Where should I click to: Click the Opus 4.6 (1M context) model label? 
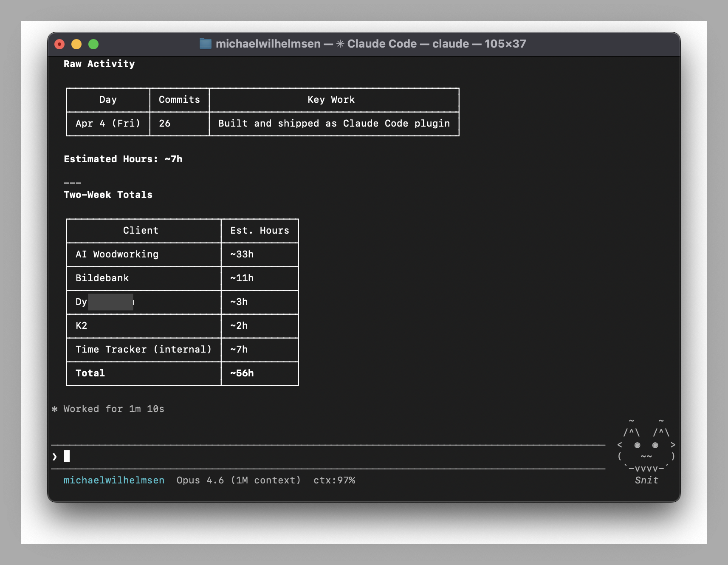pyautogui.click(x=239, y=480)
